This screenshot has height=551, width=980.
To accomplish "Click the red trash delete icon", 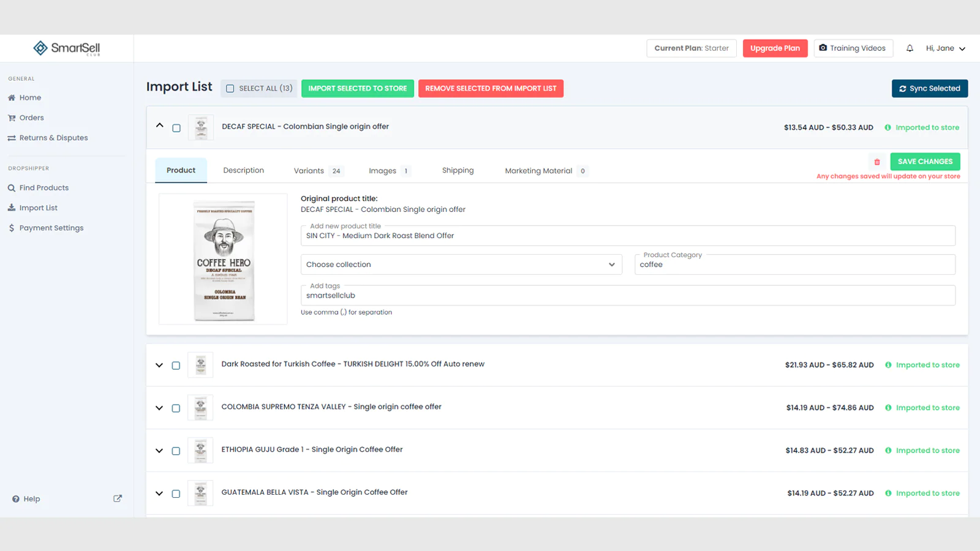I will point(877,162).
